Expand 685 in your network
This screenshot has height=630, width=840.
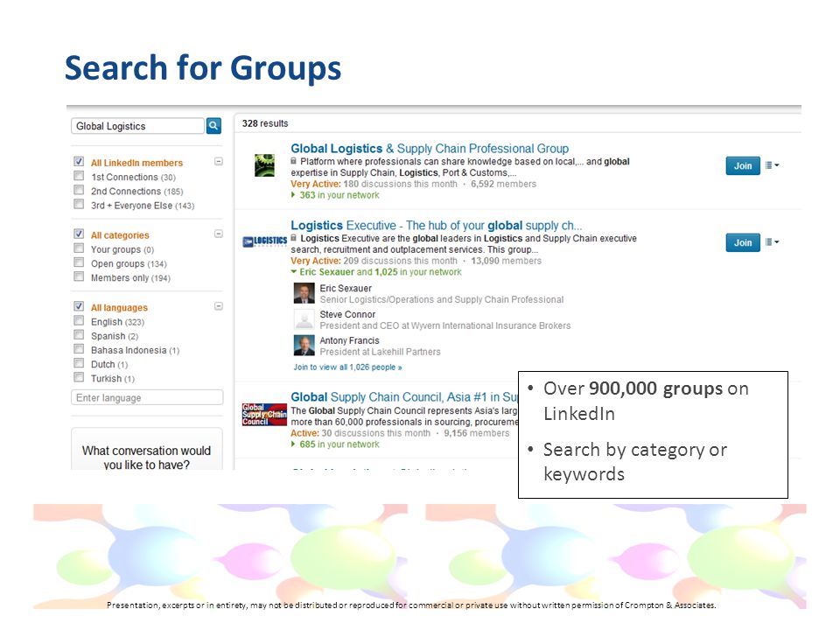click(x=335, y=444)
